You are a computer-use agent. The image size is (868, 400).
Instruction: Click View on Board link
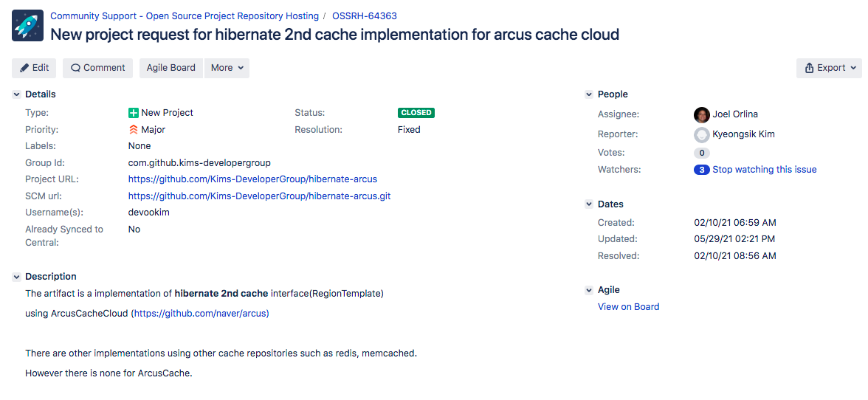[628, 306]
